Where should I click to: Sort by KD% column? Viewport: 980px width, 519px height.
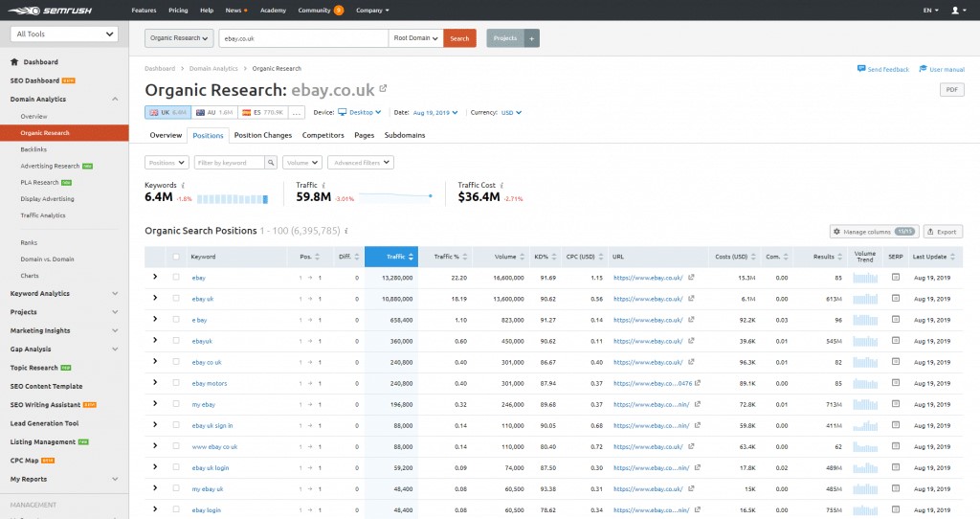pyautogui.click(x=545, y=257)
